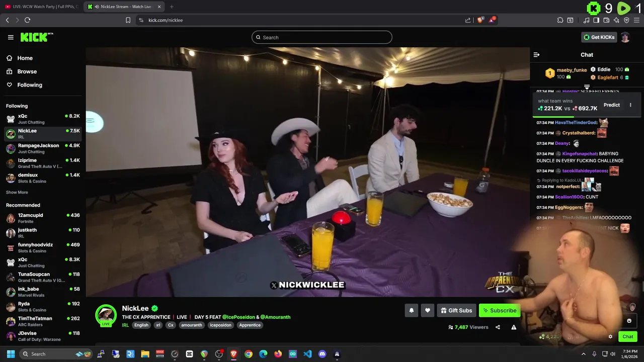644x362 pixels.
Task: Open Iziprime channel in sidebar
Action: pos(43,163)
